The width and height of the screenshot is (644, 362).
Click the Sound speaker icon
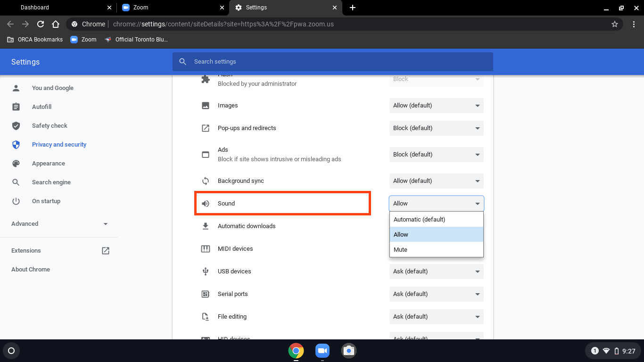[x=206, y=204]
